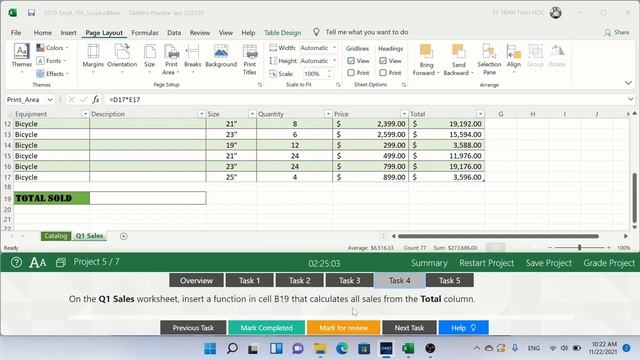Switch to the Formulas ribbon tab
Viewport: 640px width, 360px height.
click(144, 33)
